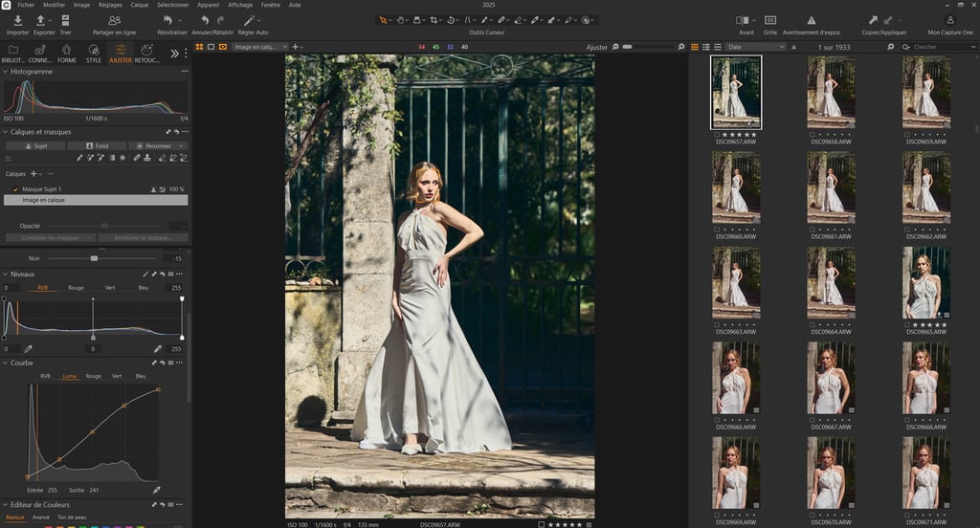Open the Réglages menu
The height and width of the screenshot is (528, 980).
pos(111,5)
